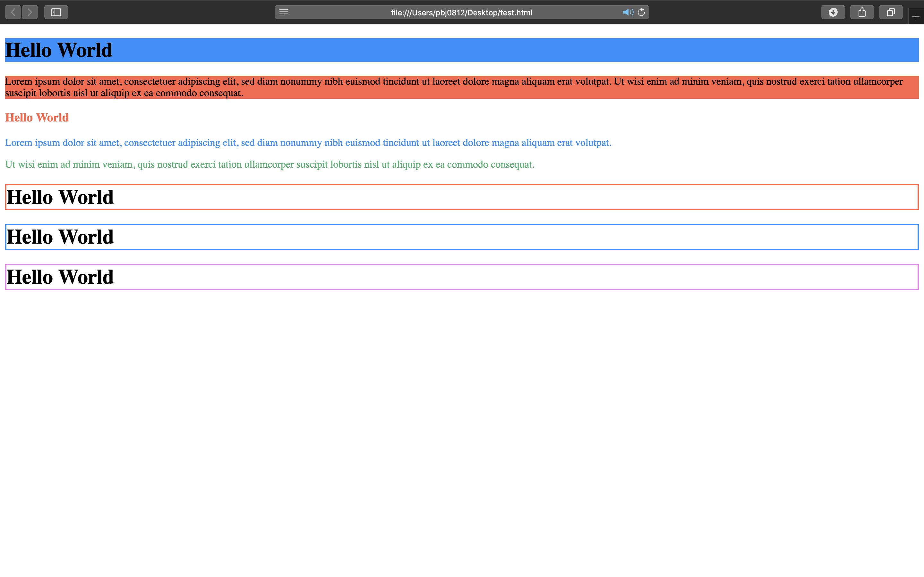The image size is (924, 577).
Task: Open a new tab with plus button
Action: point(916,16)
